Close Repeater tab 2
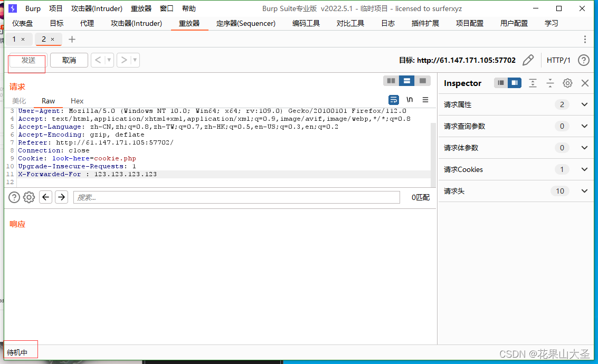This screenshot has height=364, width=598. (52, 39)
